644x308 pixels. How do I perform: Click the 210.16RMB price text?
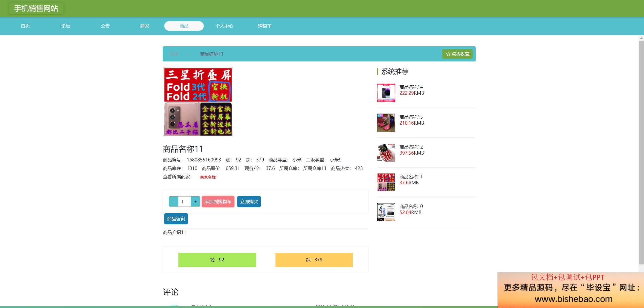(x=412, y=123)
